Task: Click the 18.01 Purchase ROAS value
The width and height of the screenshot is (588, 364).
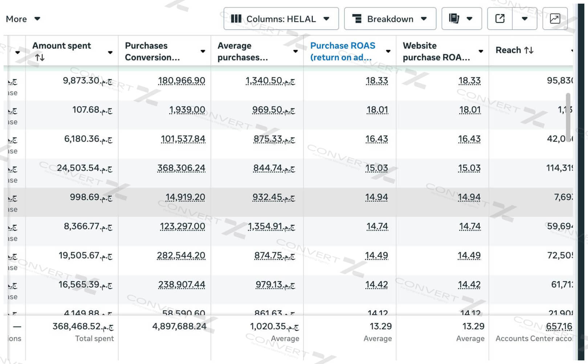Action: pyautogui.click(x=377, y=110)
